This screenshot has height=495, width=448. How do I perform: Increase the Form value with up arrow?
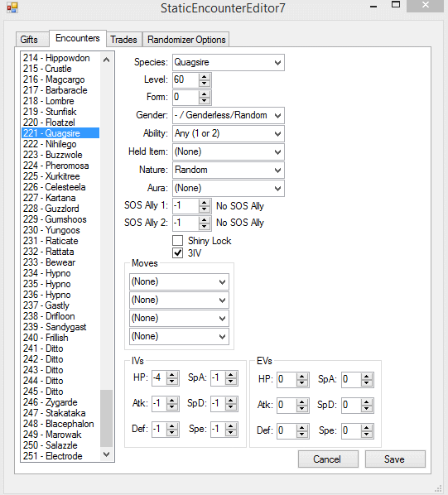click(205, 94)
